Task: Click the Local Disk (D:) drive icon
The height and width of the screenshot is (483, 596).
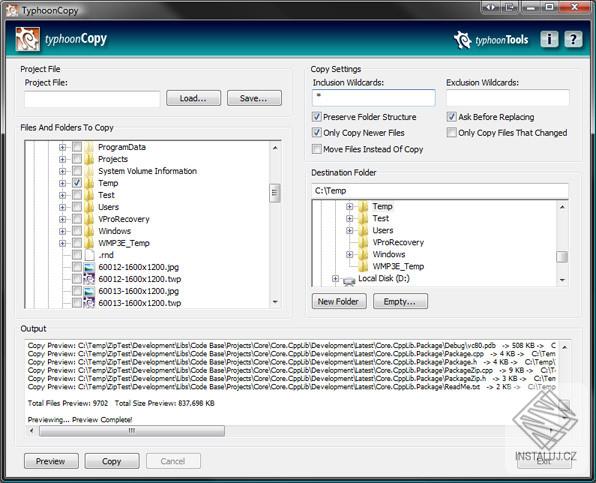Action: click(x=349, y=280)
